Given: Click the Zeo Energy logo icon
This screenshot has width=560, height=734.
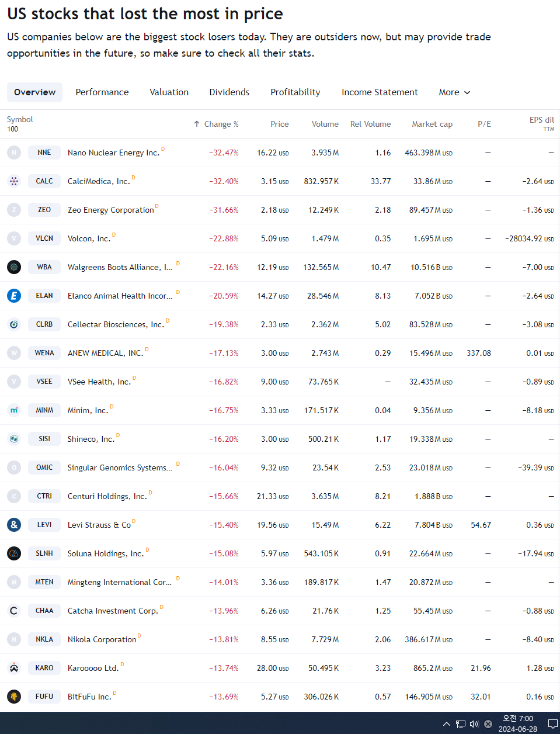Looking at the screenshot, I should (x=14, y=210).
